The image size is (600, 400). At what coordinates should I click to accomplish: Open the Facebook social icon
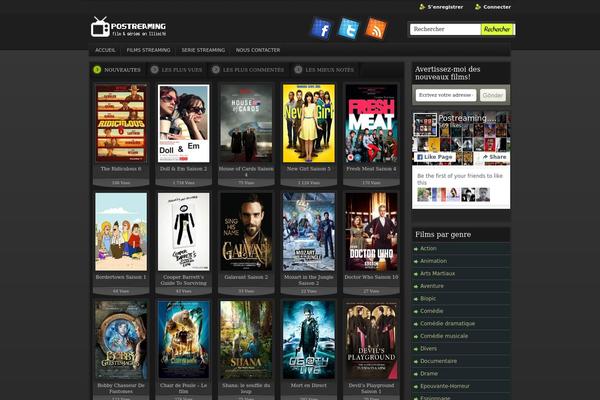[x=321, y=28]
